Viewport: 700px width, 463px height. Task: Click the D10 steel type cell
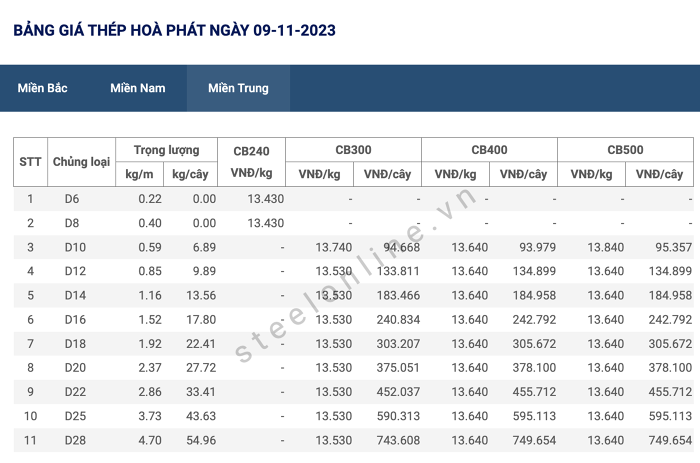coord(75,247)
